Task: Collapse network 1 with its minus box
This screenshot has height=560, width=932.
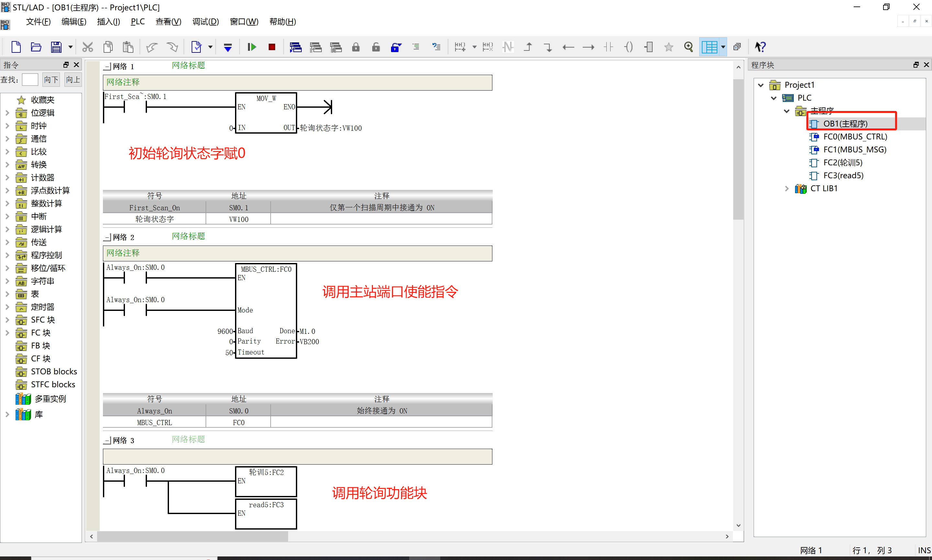Action: click(x=107, y=67)
